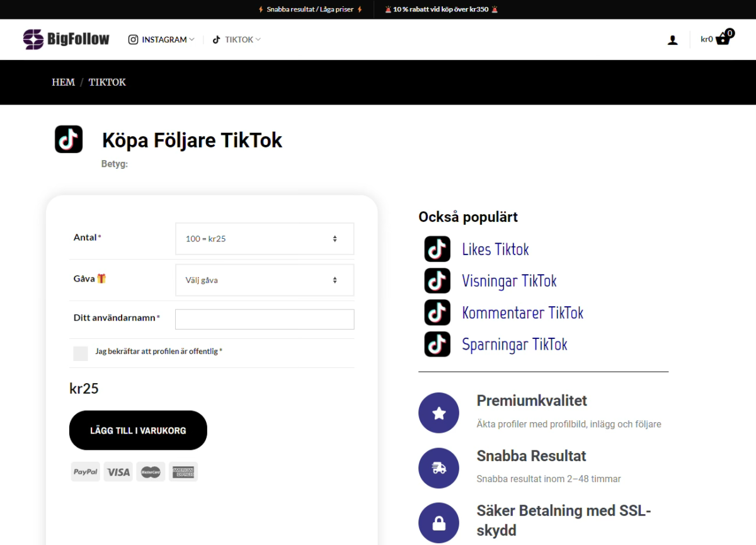
Task: Select TIKTOK in the breadcrumb trail
Action: (106, 82)
